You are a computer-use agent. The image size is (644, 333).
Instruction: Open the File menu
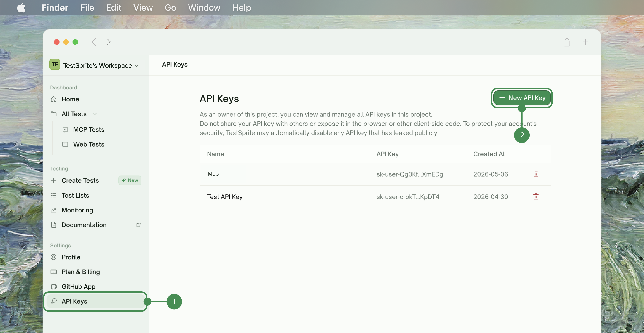click(87, 7)
